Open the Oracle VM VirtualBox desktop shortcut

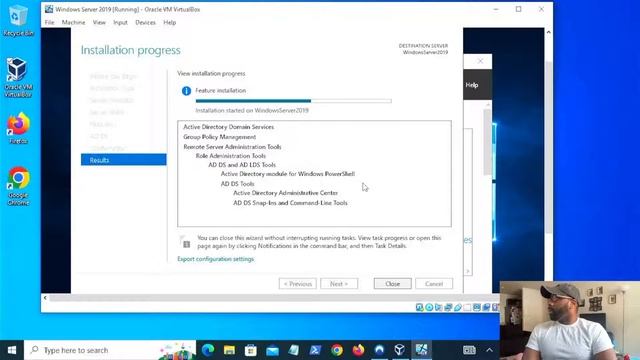pos(18,78)
